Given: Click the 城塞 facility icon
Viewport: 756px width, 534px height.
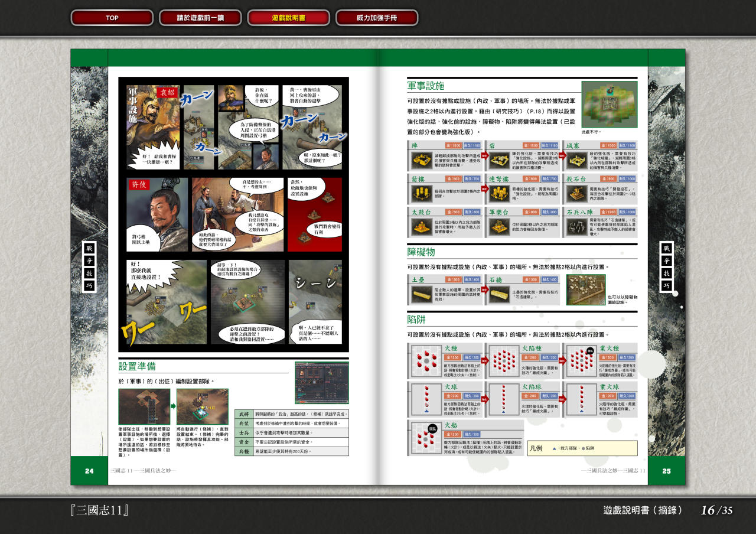Looking at the screenshot, I should (576, 159).
